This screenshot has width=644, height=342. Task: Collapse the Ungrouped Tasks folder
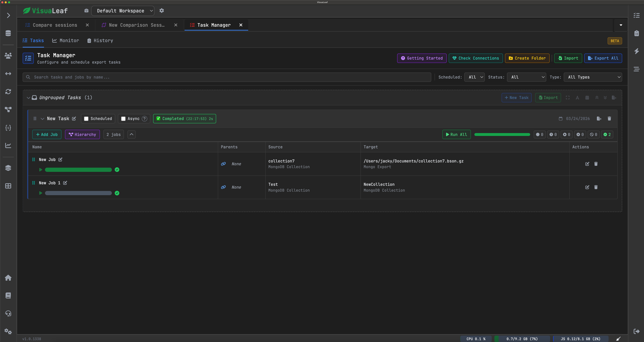point(28,98)
